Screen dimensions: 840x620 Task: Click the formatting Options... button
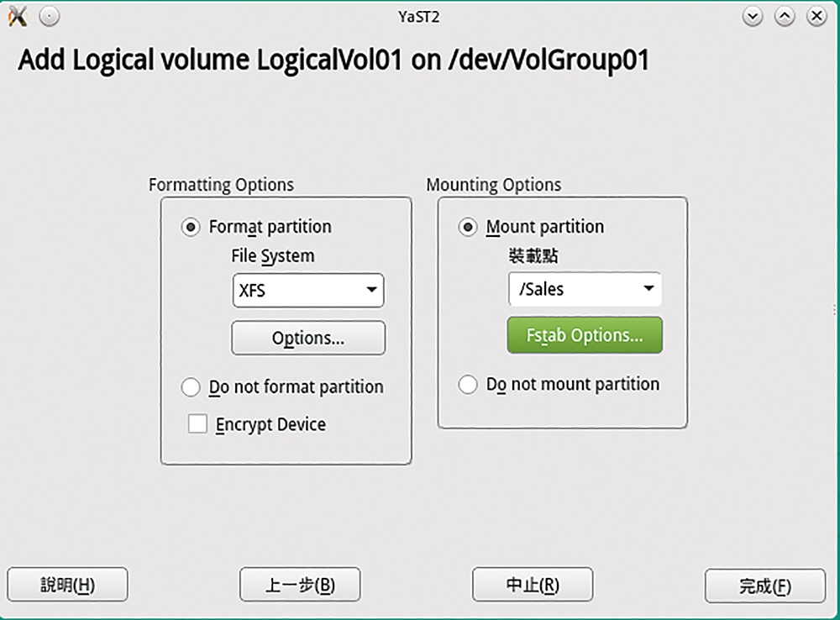[x=308, y=338]
